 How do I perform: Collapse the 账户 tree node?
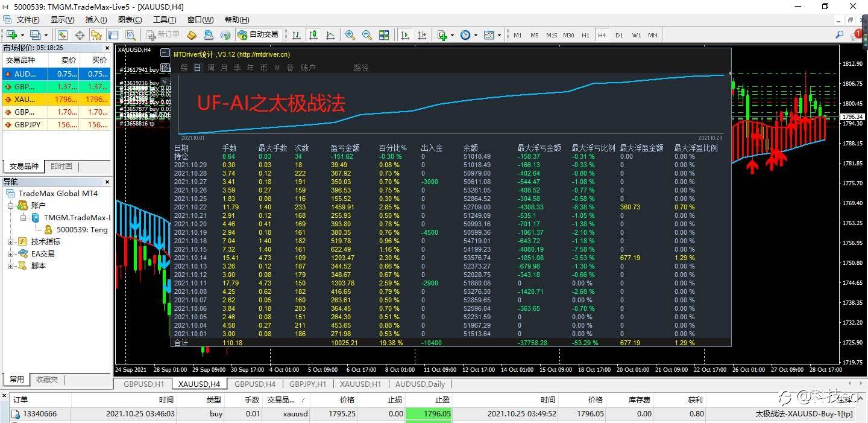(x=11, y=205)
